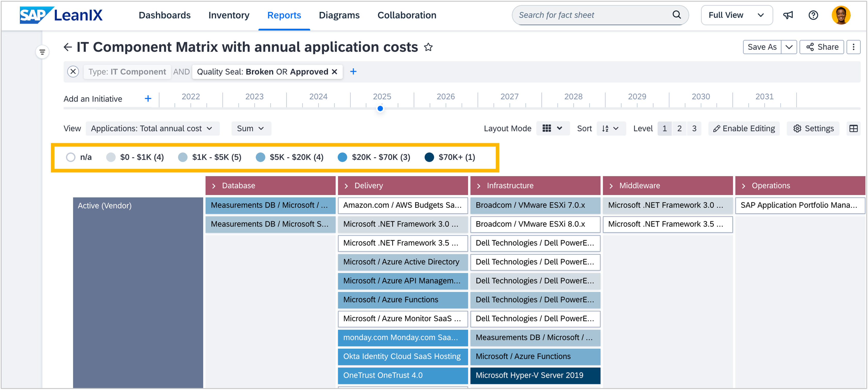Open the Sort order dropdown
Viewport: 868px width, 390px height.
click(x=611, y=129)
